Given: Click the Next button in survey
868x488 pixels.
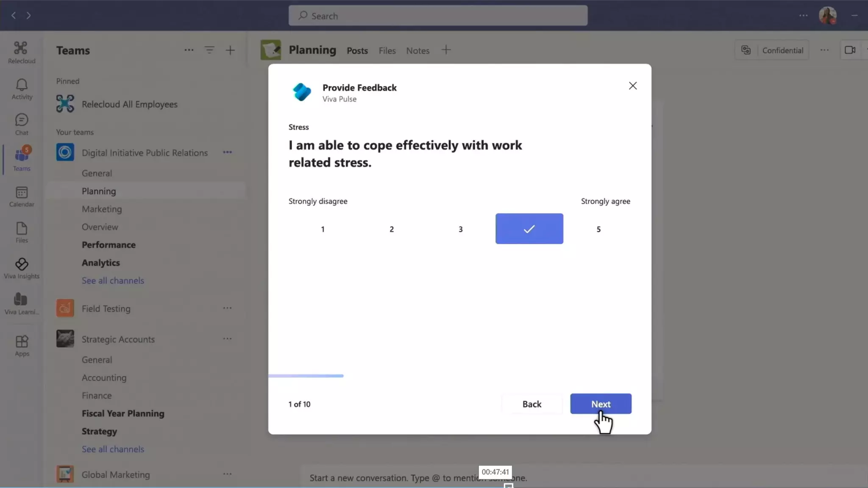Looking at the screenshot, I should point(601,404).
